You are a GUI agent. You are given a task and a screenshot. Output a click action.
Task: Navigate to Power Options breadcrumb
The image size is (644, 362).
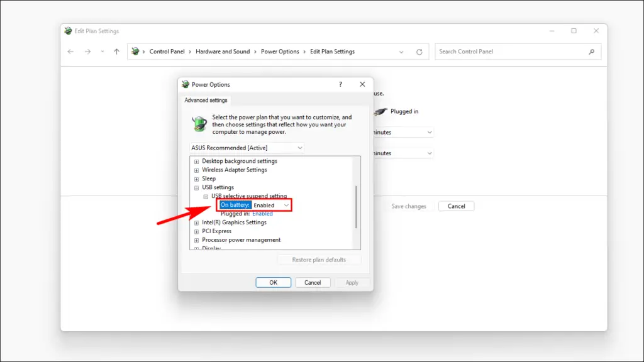tap(280, 52)
